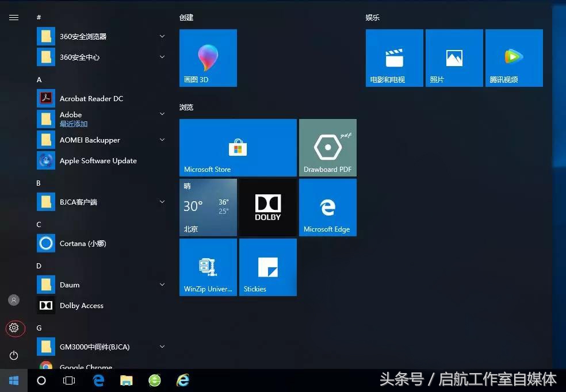Image resolution: width=566 pixels, height=392 pixels.
Task: Open Microsoft Edge from its tile
Action: [x=327, y=207]
